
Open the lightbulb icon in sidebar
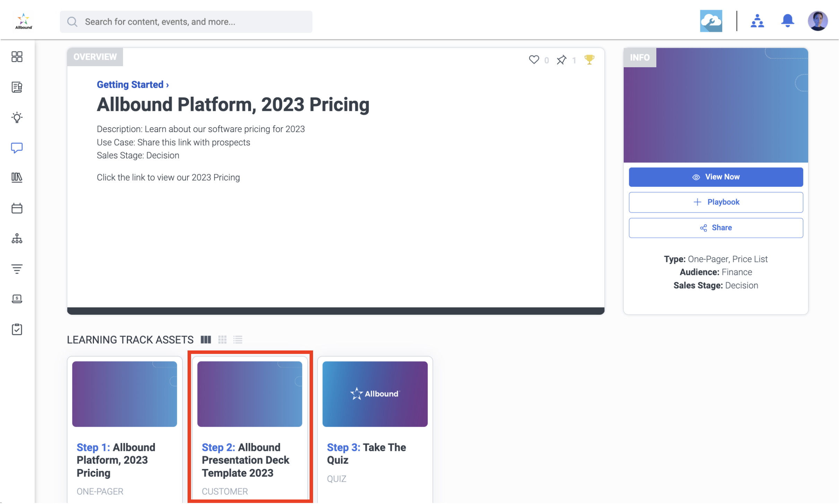click(17, 118)
